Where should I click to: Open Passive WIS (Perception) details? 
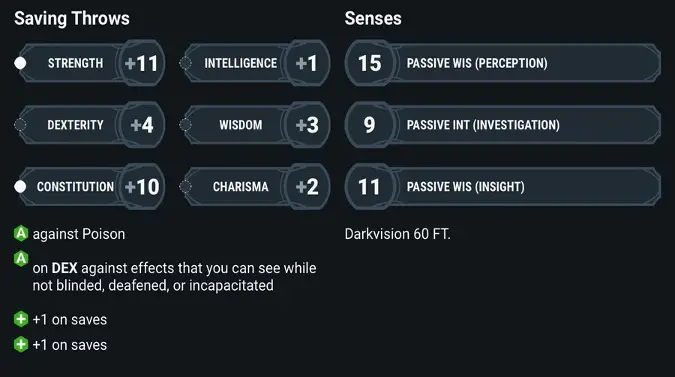[x=503, y=63]
